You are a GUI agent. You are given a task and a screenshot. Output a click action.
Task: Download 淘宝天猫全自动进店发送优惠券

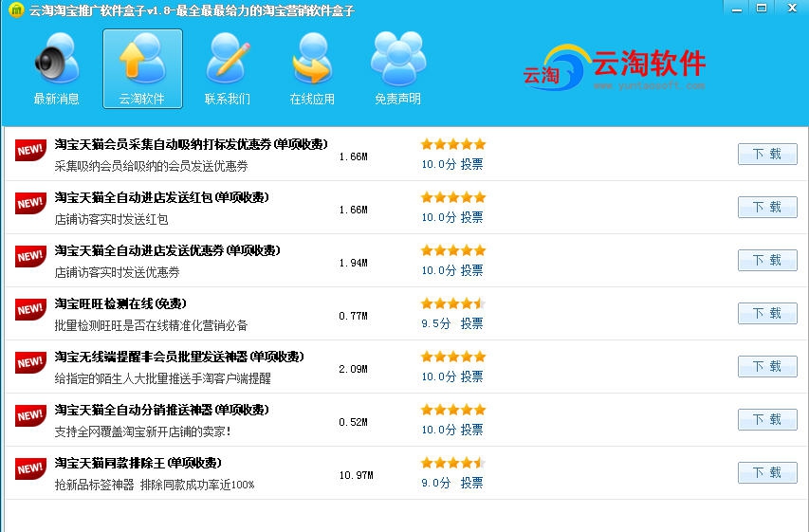[767, 260]
